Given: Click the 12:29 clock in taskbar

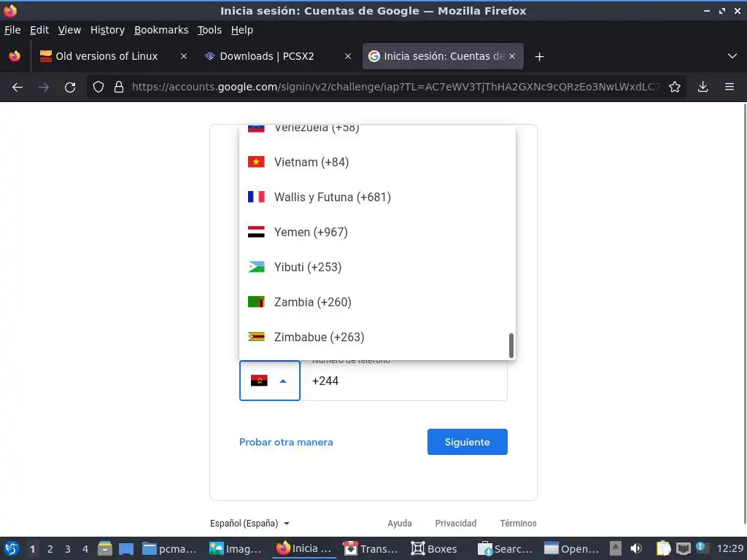Looking at the screenshot, I should point(729,548).
